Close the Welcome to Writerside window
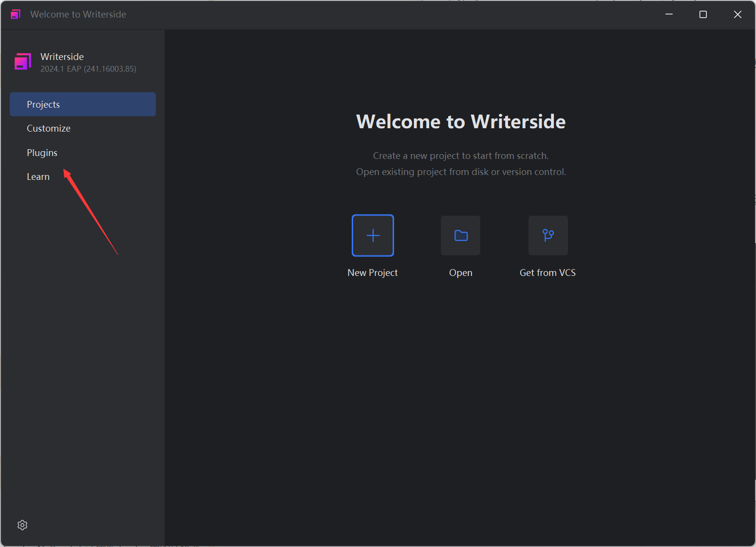756x547 pixels. click(x=737, y=14)
